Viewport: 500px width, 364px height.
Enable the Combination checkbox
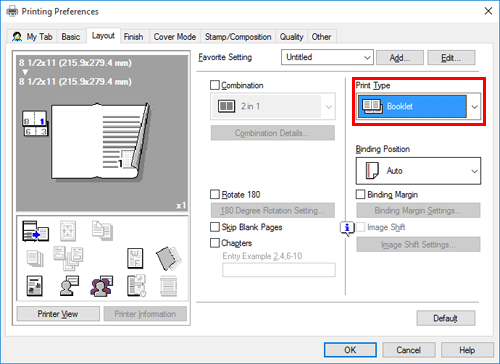click(x=215, y=85)
